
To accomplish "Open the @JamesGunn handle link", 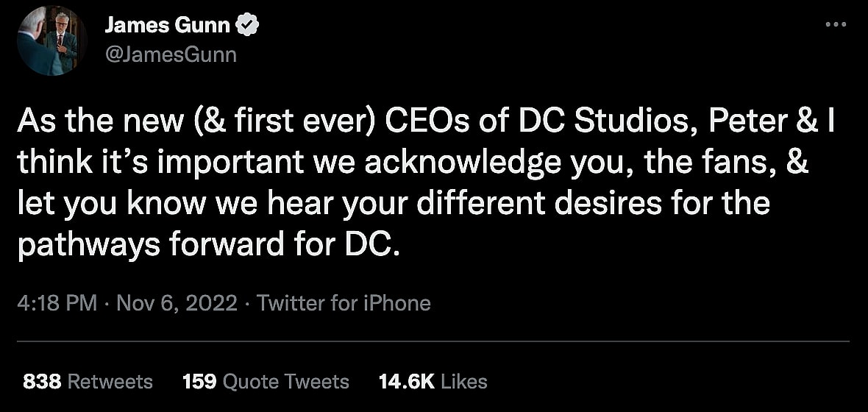I will click(171, 54).
